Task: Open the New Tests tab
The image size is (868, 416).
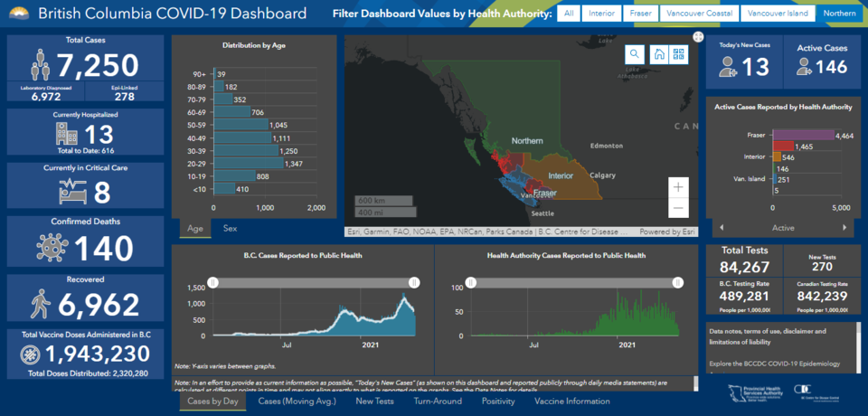Action: [374, 401]
